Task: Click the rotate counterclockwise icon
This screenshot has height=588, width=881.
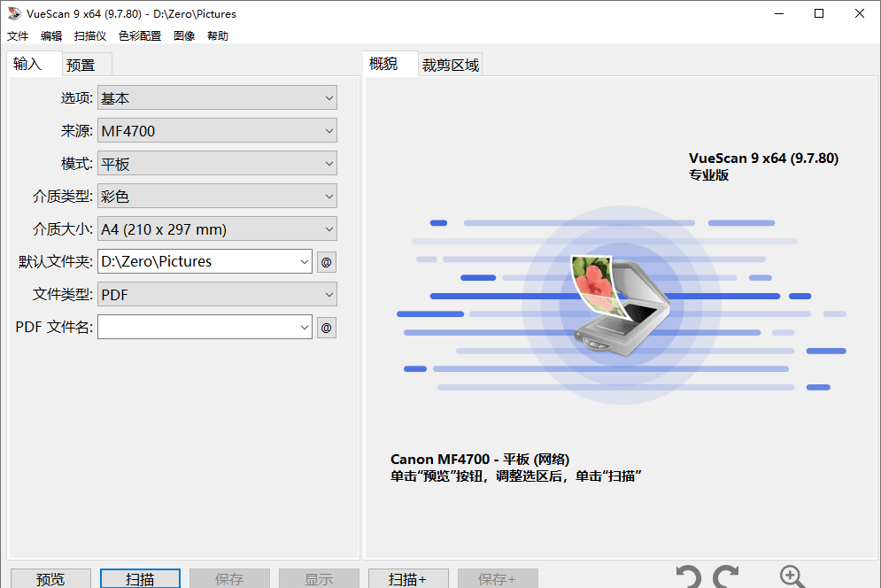Action: (x=688, y=577)
